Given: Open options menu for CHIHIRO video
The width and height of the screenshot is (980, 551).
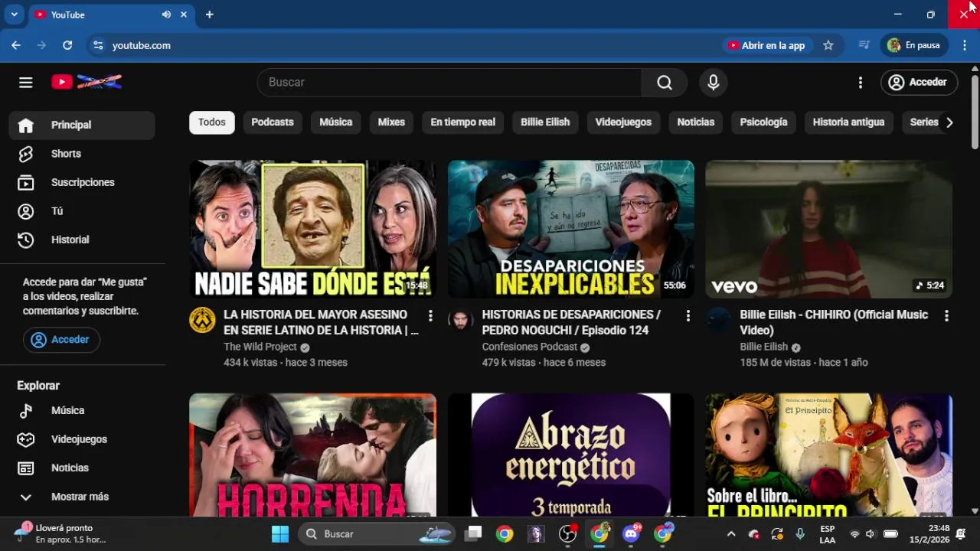Looking at the screenshot, I should (x=946, y=315).
